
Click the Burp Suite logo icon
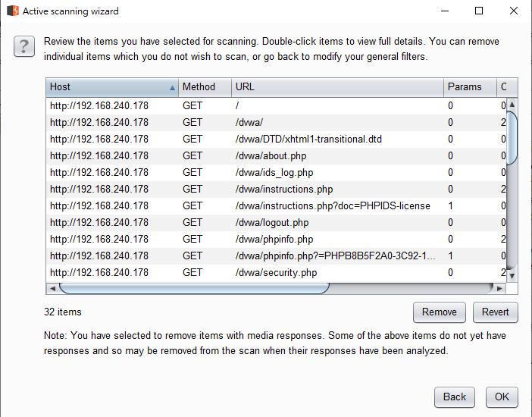pos(12,11)
